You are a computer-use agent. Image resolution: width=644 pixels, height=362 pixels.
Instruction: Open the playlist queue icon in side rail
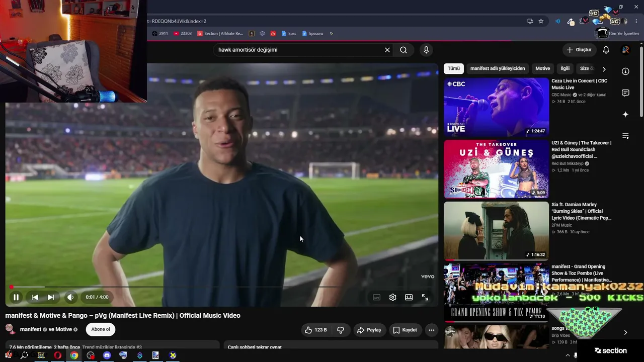coord(625,136)
